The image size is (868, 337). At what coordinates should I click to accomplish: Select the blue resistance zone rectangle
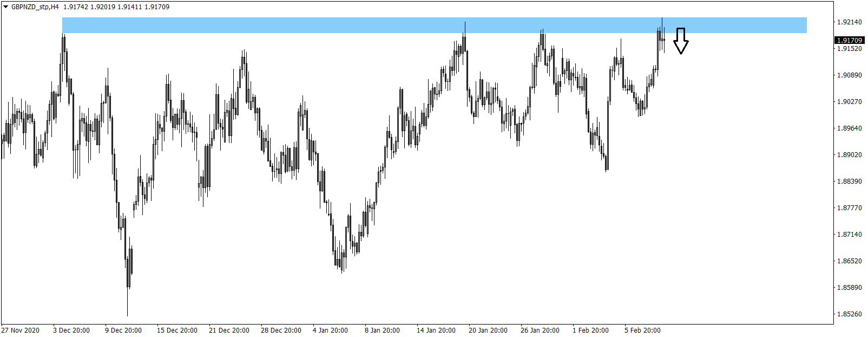(x=435, y=25)
